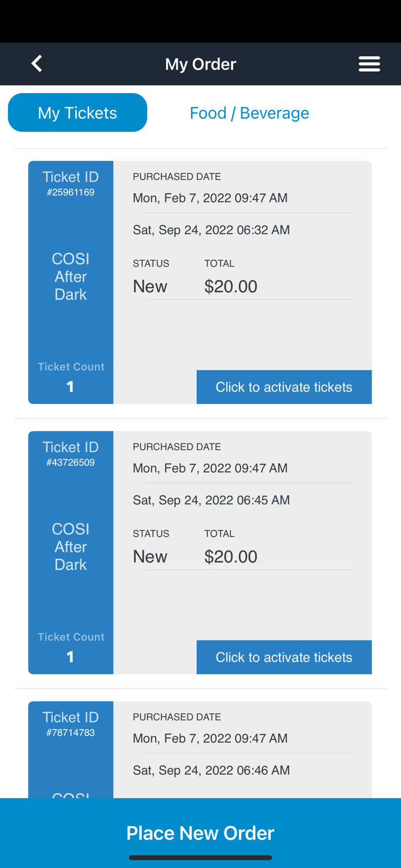The height and width of the screenshot is (868, 401).
Task: Tap the 06:46 AM date on third ticket
Action: coord(211,770)
